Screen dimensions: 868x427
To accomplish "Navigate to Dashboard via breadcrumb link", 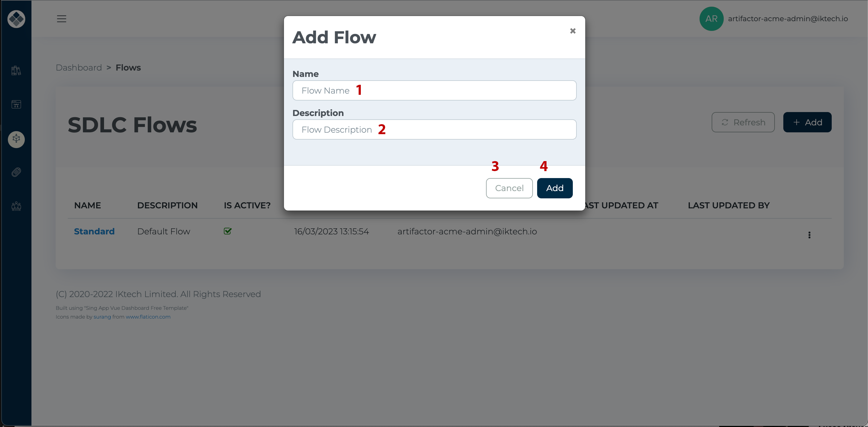I will (79, 68).
